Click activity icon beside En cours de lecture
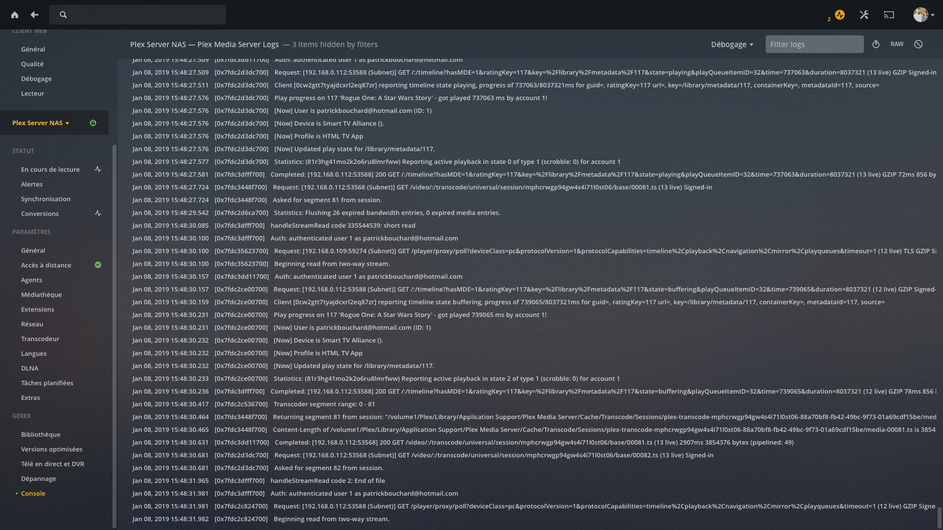 tap(97, 170)
